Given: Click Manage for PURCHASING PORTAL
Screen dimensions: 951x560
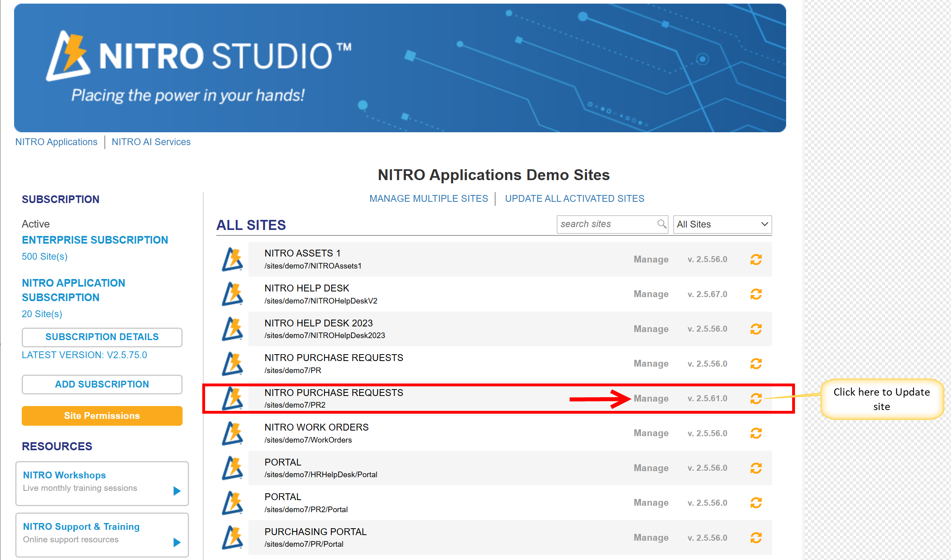Looking at the screenshot, I should (x=651, y=537).
